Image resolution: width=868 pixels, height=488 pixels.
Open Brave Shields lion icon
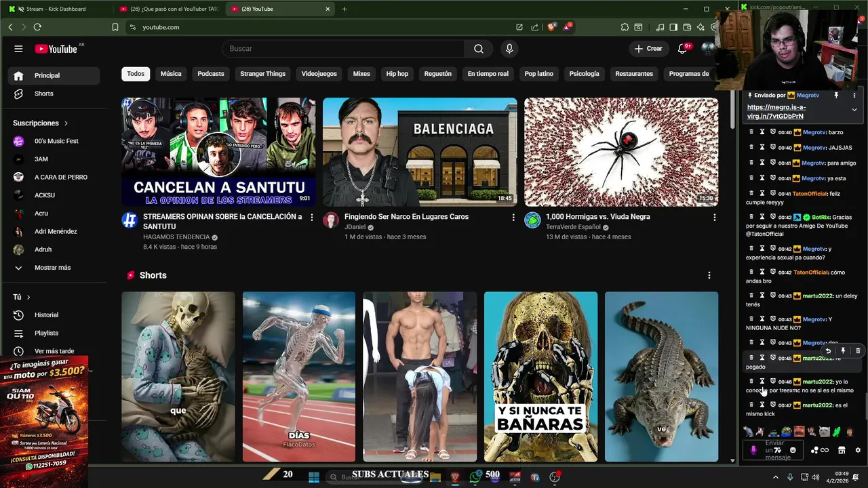(552, 27)
